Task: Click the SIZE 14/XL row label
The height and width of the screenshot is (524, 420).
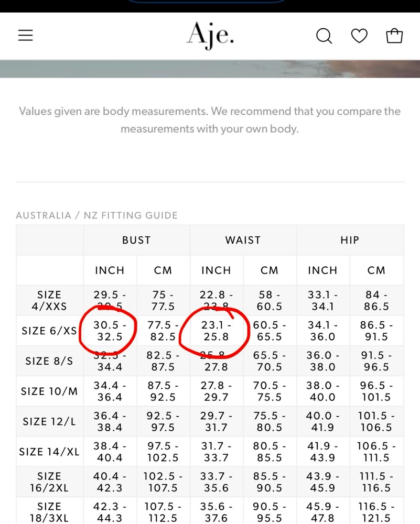Action: [49, 452]
